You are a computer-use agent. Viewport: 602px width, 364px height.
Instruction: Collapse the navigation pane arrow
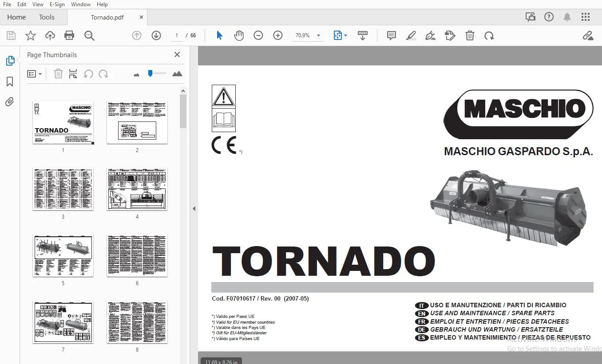coord(194,209)
